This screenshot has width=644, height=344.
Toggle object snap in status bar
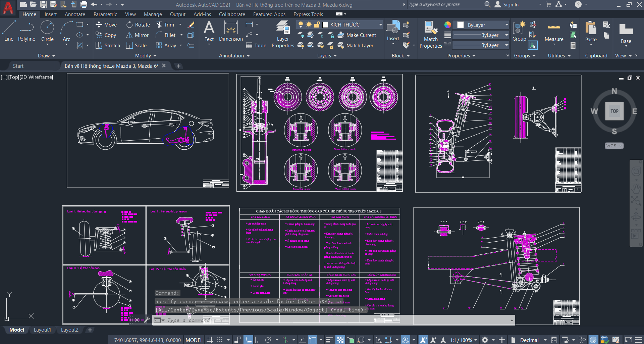coord(312,340)
